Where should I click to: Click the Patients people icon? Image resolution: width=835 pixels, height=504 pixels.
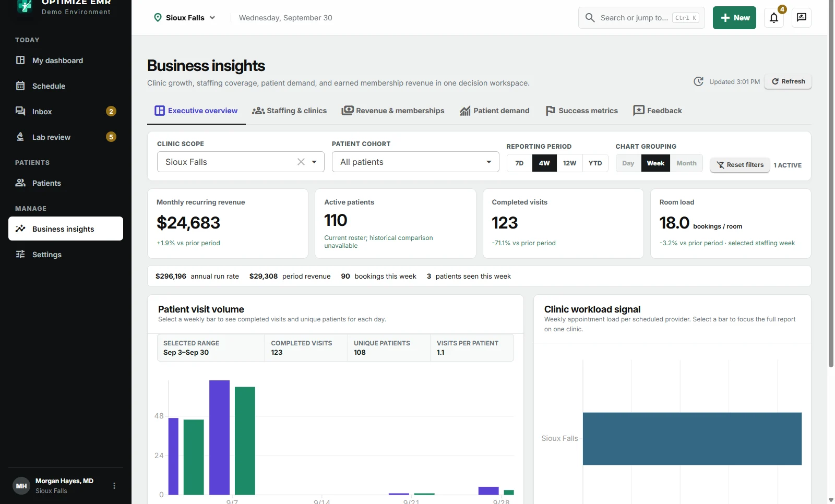[20, 183]
